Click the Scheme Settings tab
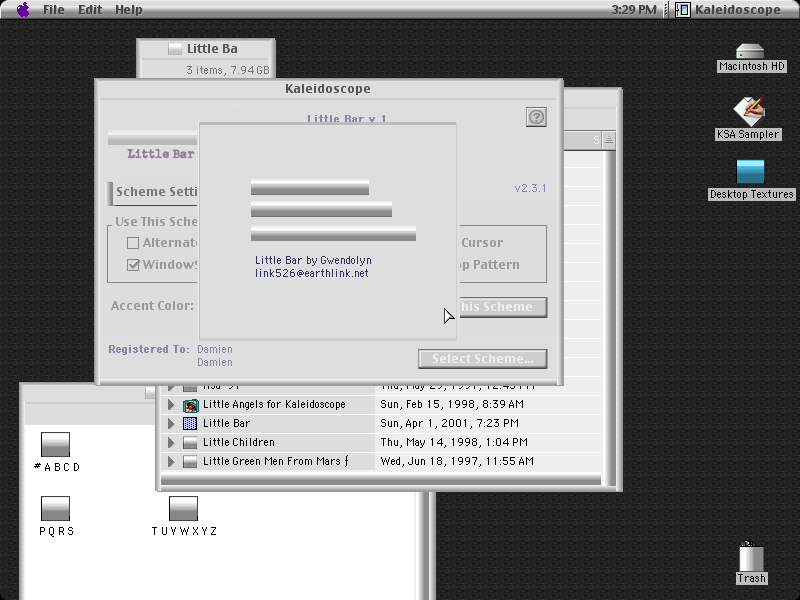The image size is (800, 600). [153, 193]
